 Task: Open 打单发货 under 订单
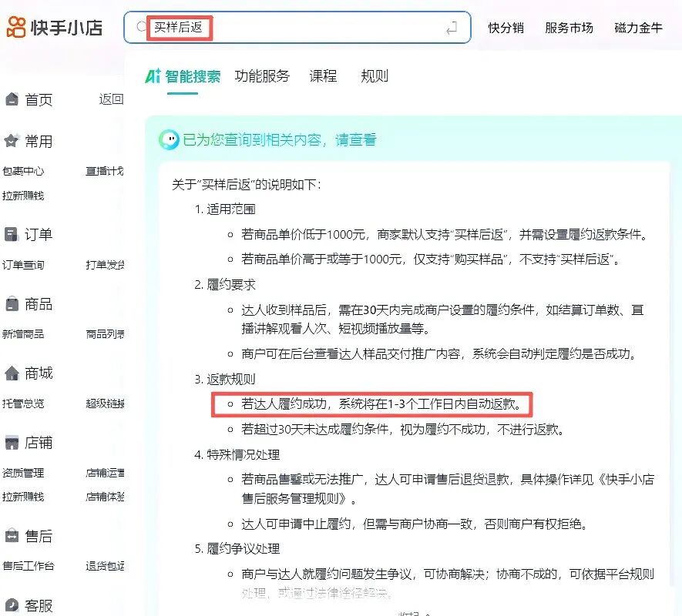(105, 265)
